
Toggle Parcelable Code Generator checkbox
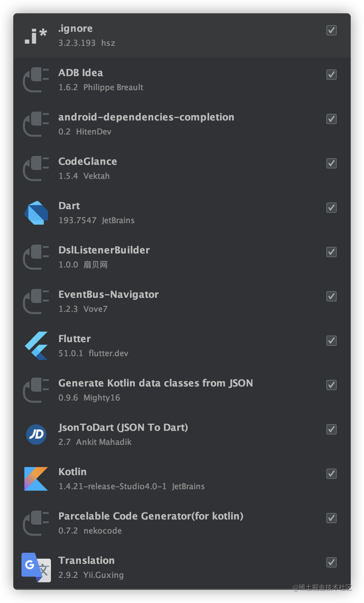coord(332,518)
